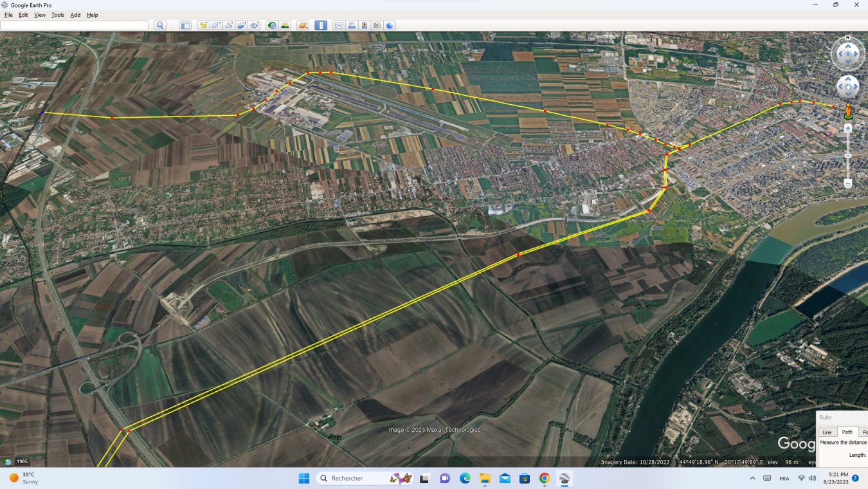Screen dimensions: 868x489
Task: Click in the search input field
Action: tap(74, 26)
